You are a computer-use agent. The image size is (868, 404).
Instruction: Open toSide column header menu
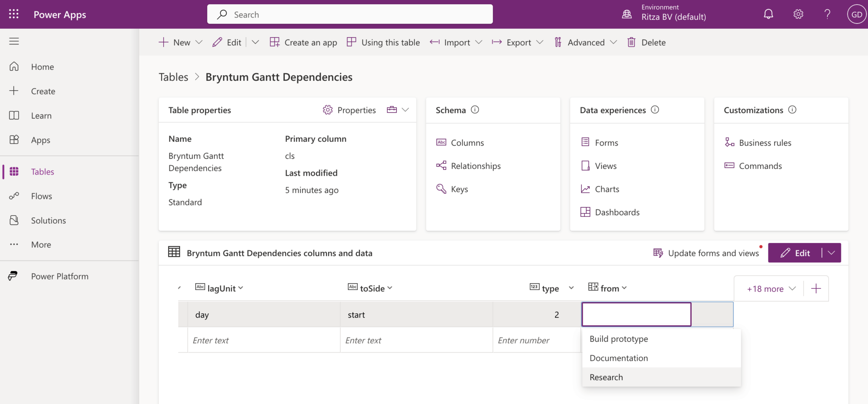click(390, 288)
